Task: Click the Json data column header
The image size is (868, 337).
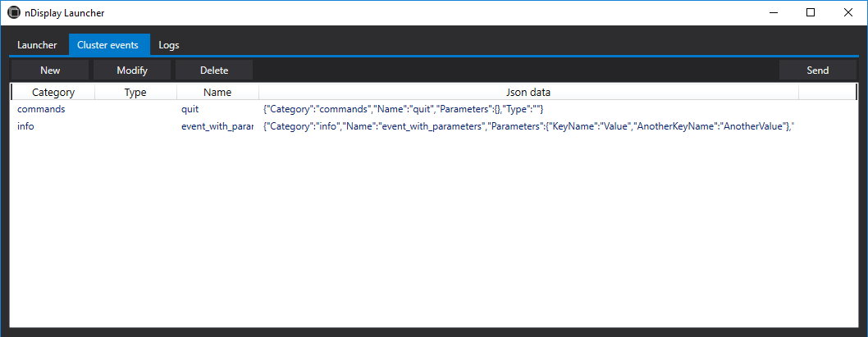Action: pos(528,93)
